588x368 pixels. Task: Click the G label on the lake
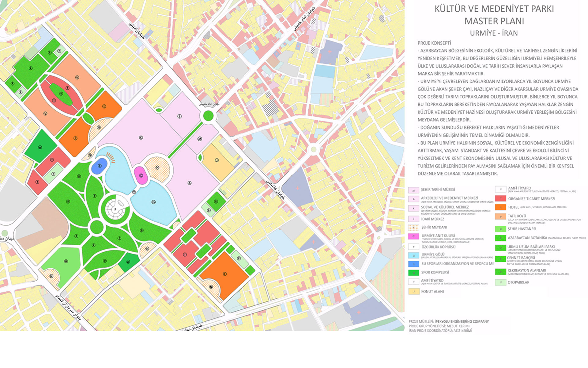tap(153, 202)
